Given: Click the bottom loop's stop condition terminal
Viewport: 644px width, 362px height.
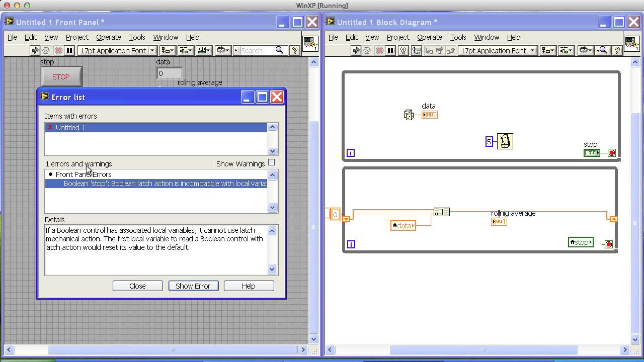Looking at the screenshot, I should [x=609, y=244].
